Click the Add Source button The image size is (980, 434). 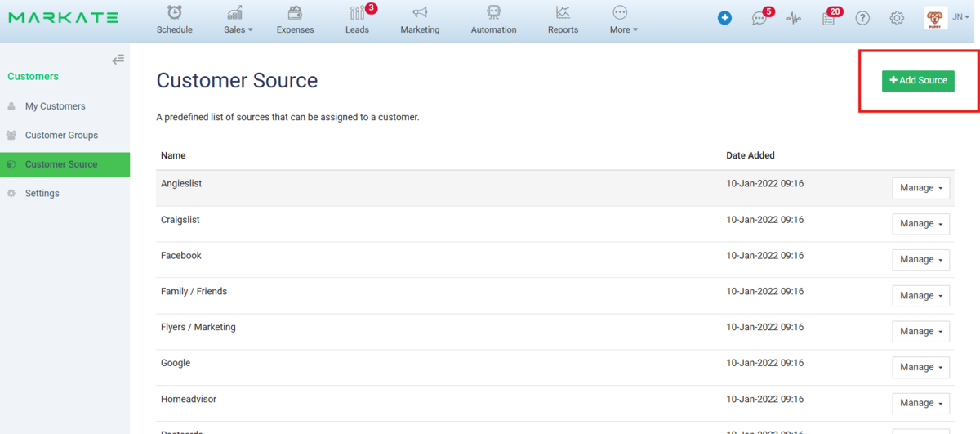tap(918, 80)
